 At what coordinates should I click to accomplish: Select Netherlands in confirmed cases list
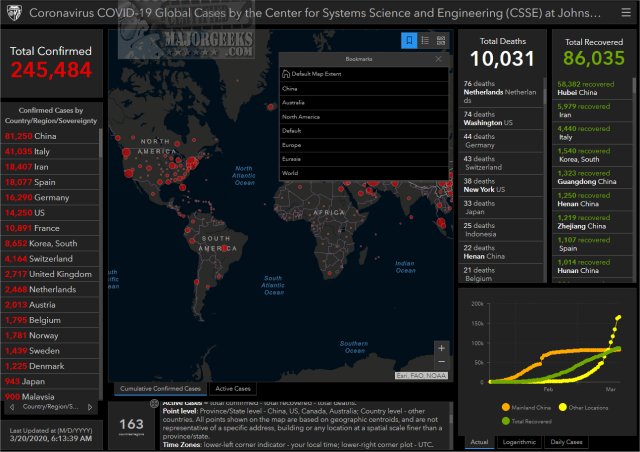50,289
